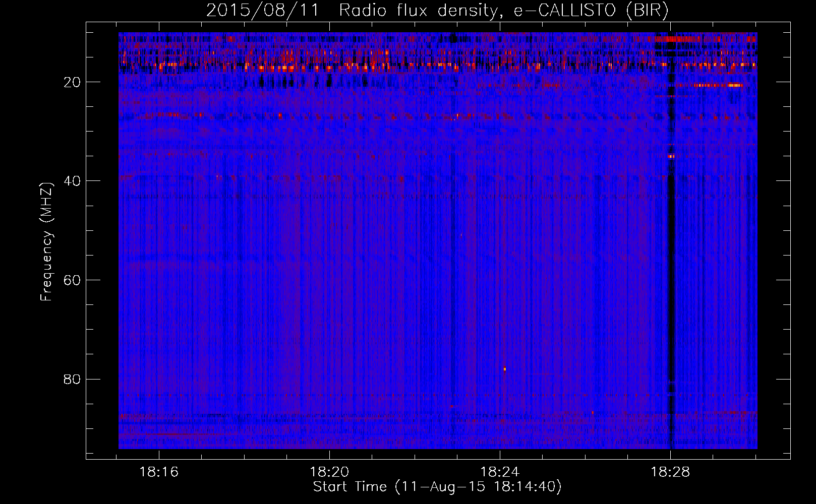This screenshot has width=816, height=504.
Task: Select the 80 MHz frequency tick label
Action: (73, 379)
